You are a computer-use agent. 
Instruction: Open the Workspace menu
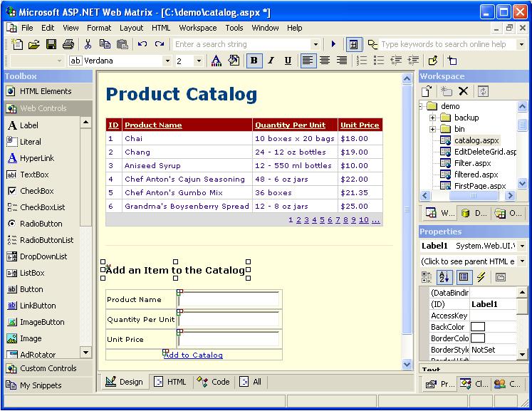198,28
